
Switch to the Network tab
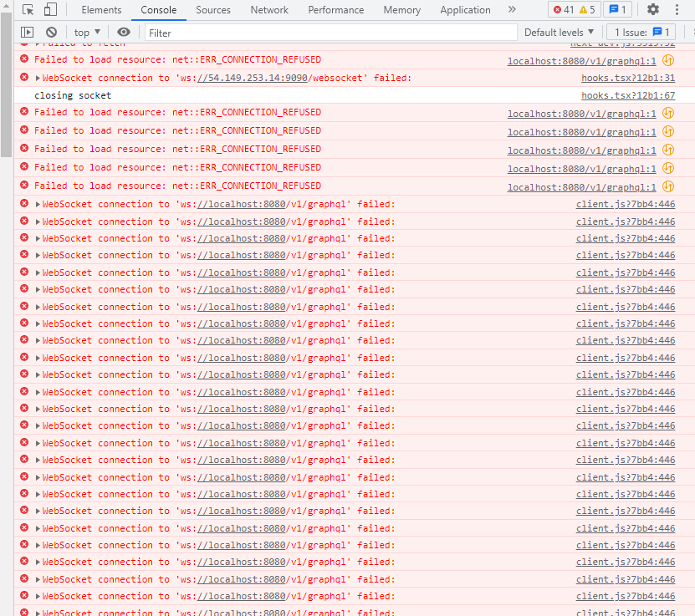tap(268, 9)
